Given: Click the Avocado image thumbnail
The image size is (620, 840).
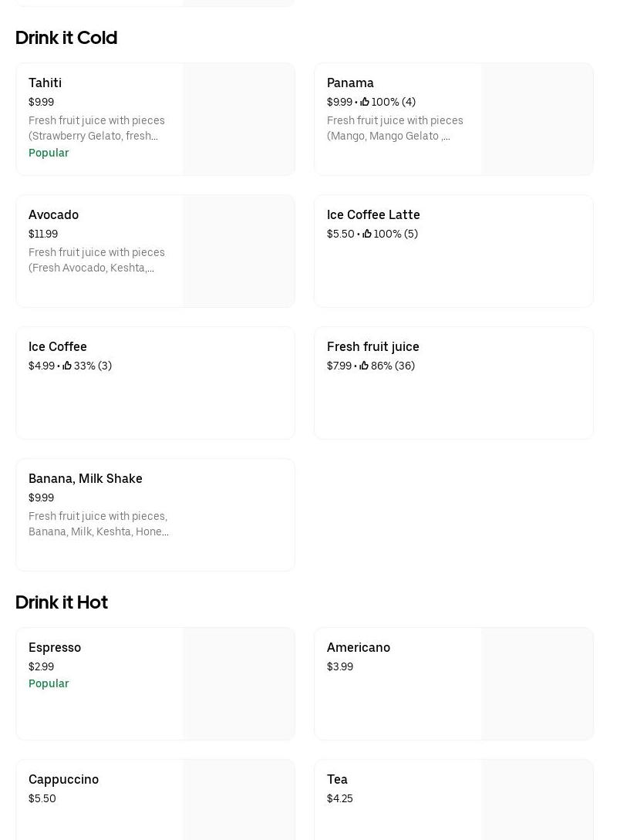Looking at the screenshot, I should tap(238, 251).
